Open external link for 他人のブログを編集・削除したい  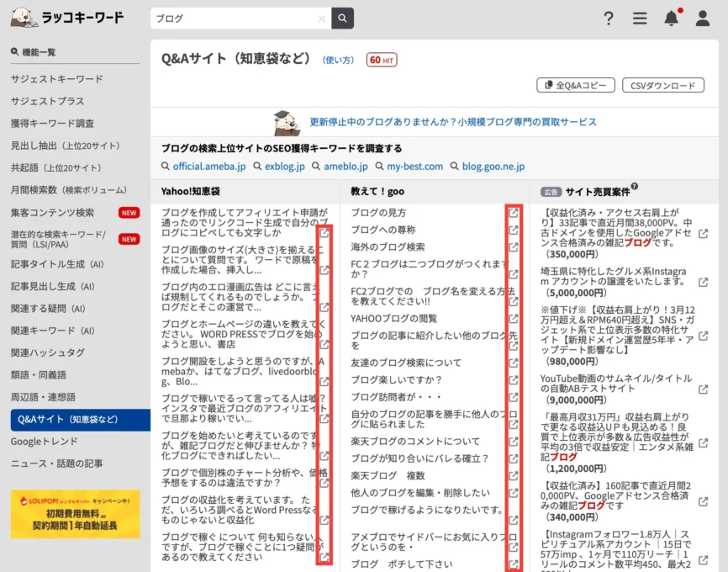point(513,493)
